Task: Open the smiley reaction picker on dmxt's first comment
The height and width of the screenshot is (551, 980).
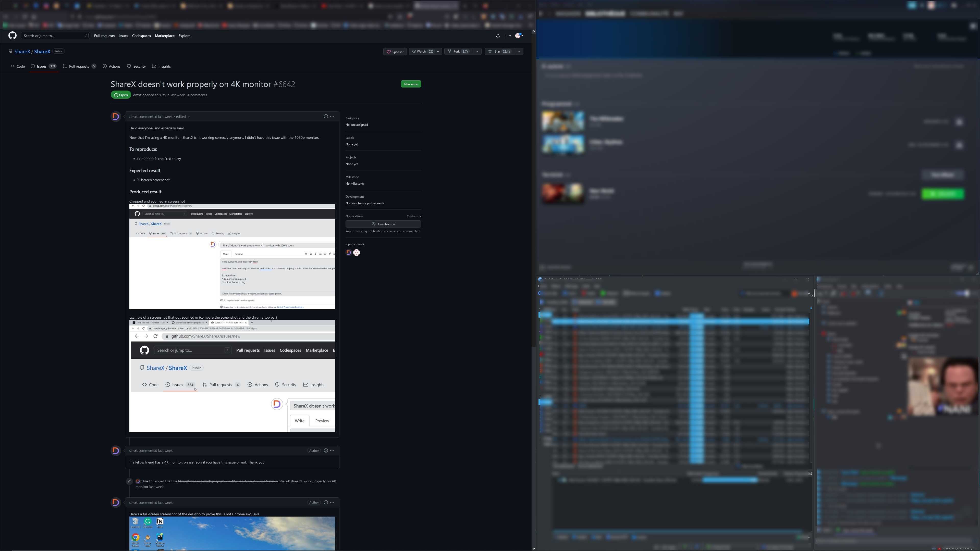Action: click(x=325, y=116)
